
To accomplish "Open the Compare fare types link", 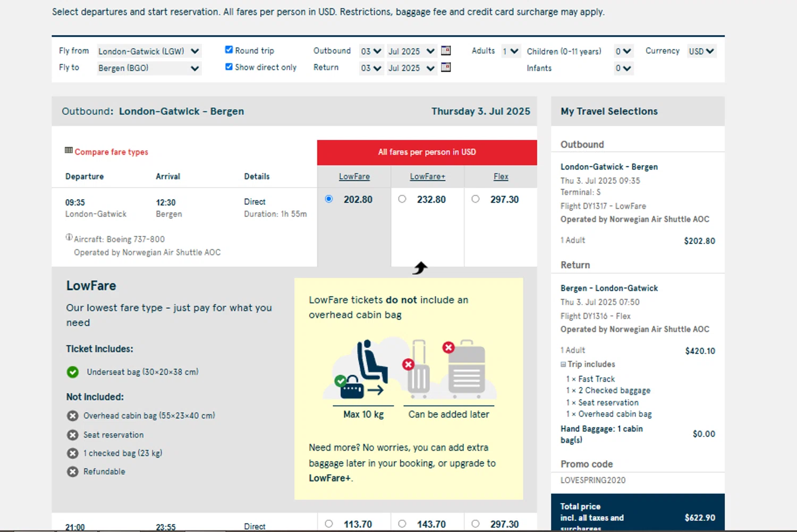I will 112,152.
